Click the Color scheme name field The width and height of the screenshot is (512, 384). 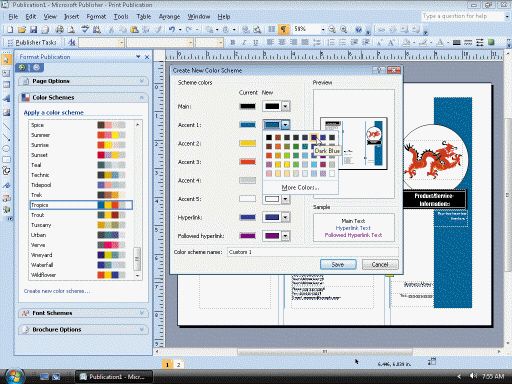312,252
